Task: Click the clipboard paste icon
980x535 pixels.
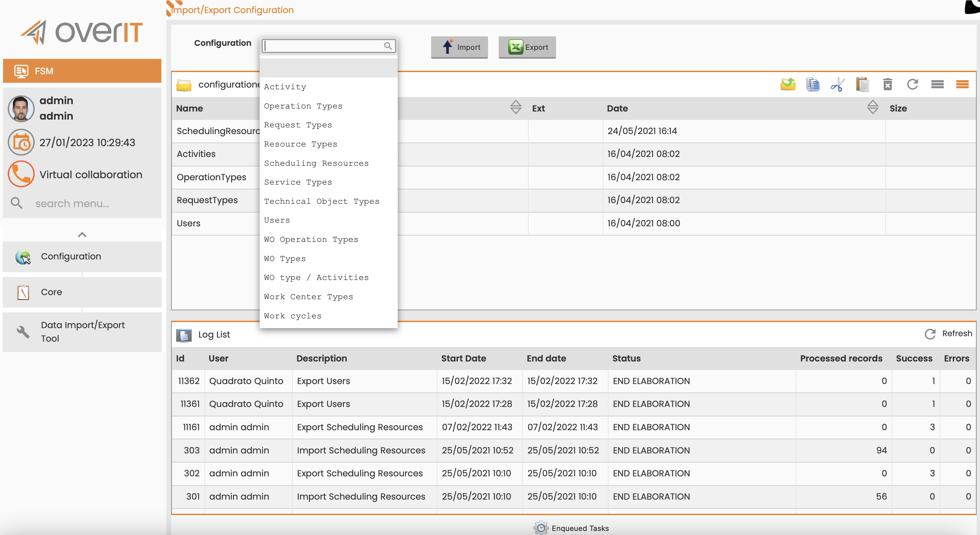Action: pos(862,84)
